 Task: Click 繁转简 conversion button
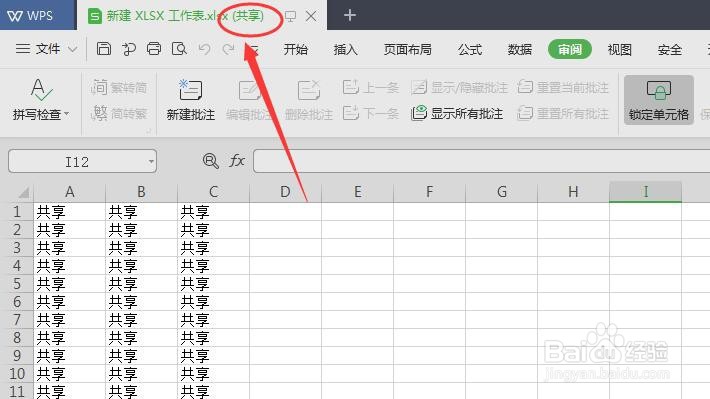pyautogui.click(x=119, y=87)
